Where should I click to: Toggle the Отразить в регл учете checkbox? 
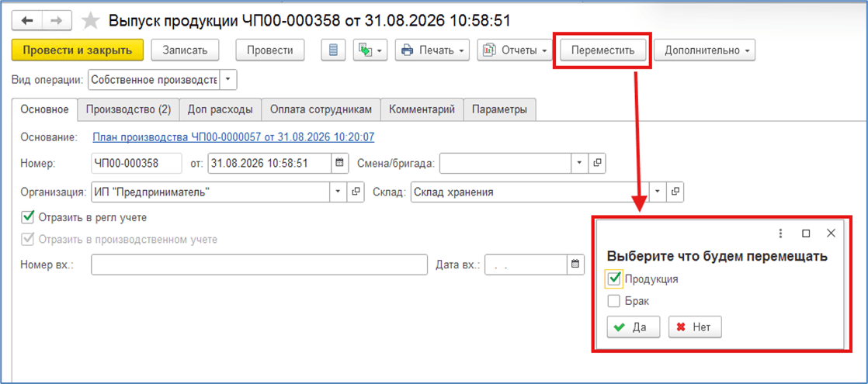[26, 217]
